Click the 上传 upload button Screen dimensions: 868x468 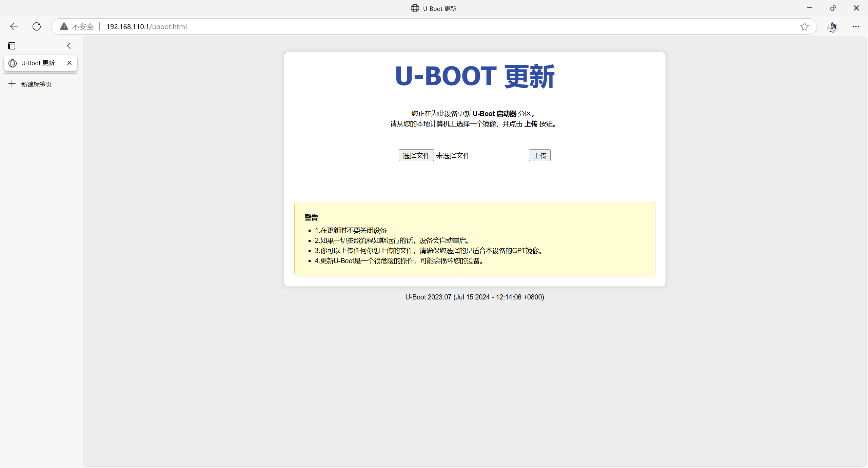[x=539, y=155]
